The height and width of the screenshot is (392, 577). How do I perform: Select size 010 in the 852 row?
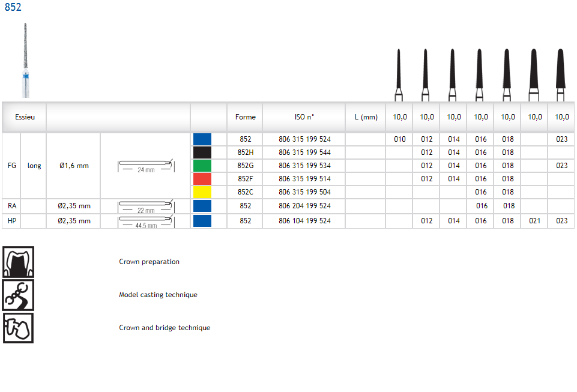tap(399, 139)
